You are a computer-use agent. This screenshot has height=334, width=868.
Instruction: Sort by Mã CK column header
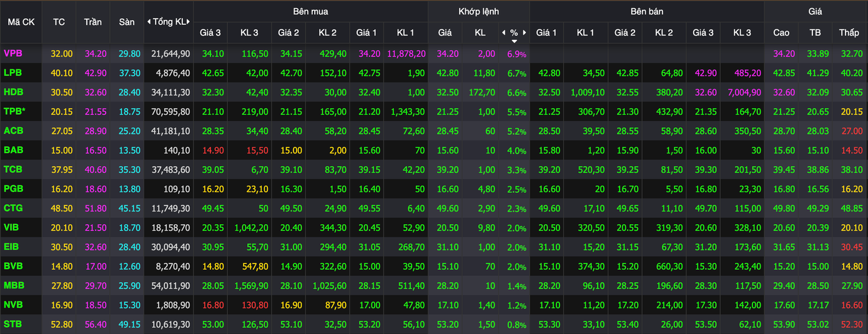point(21,22)
